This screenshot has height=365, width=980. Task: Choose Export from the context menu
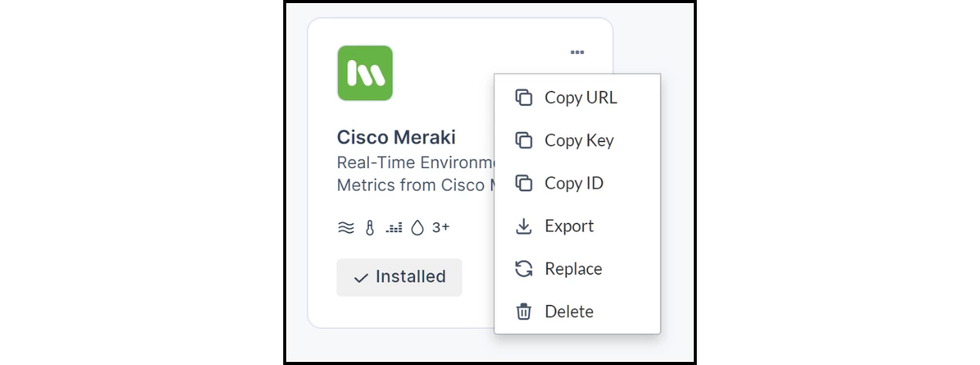click(577, 226)
